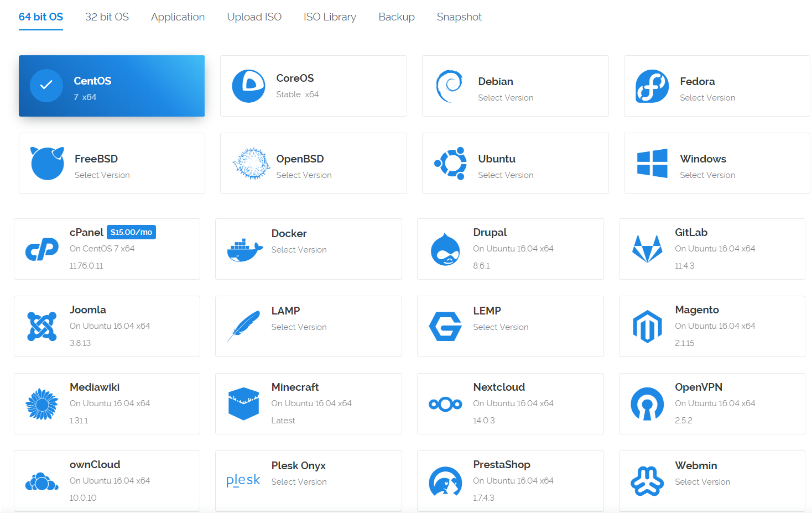Viewport: 812px width, 514px height.
Task: Click the Drupal drop logo
Action: click(x=445, y=249)
